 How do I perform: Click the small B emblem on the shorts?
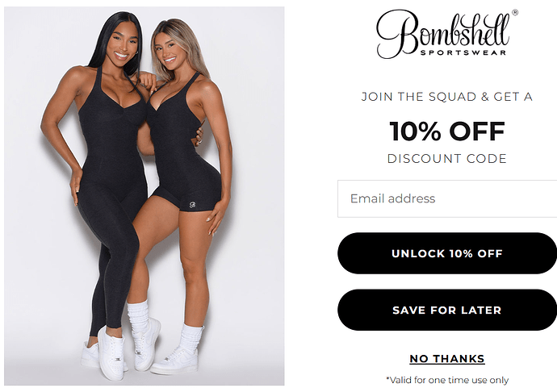tap(192, 205)
